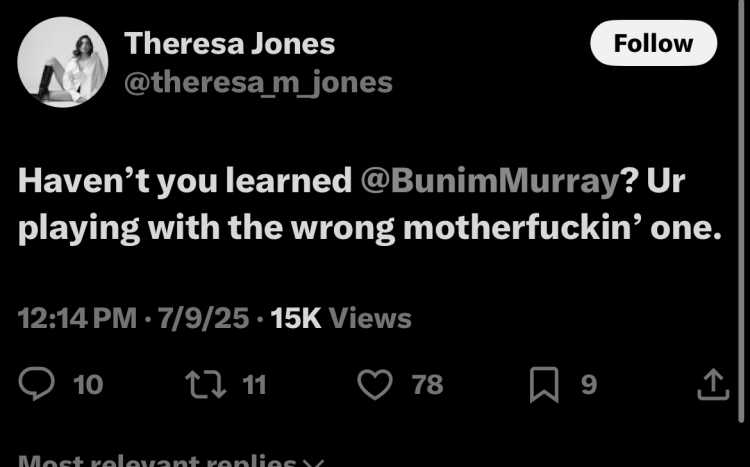
Task: Repost the tweet using the retweet arrows icon
Action: (x=206, y=384)
